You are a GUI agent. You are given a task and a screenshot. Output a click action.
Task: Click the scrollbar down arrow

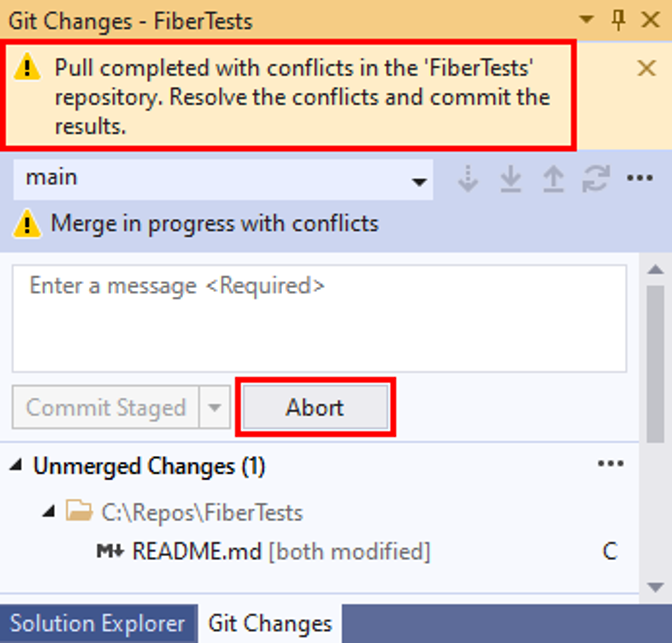(x=656, y=586)
